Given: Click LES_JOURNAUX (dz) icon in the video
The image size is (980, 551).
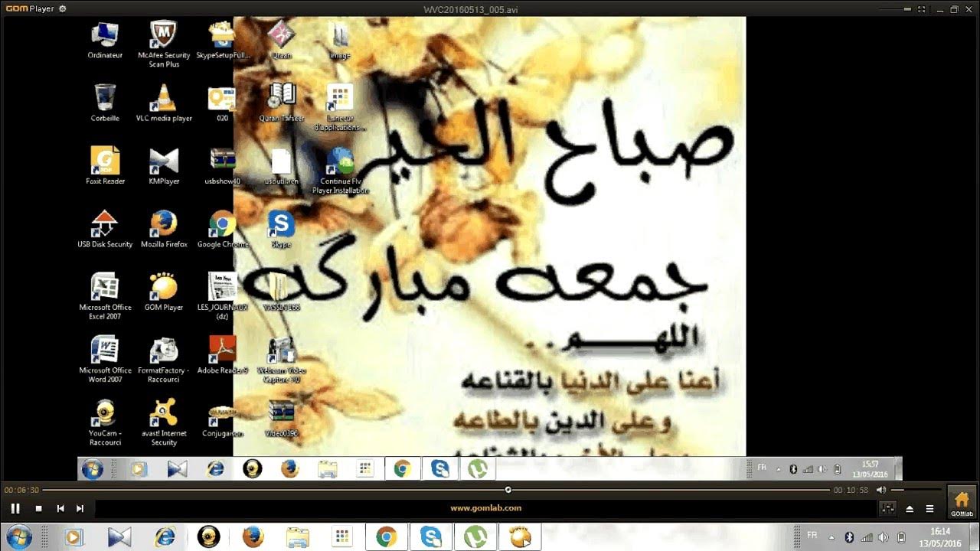Looking at the screenshot, I should (x=223, y=296).
